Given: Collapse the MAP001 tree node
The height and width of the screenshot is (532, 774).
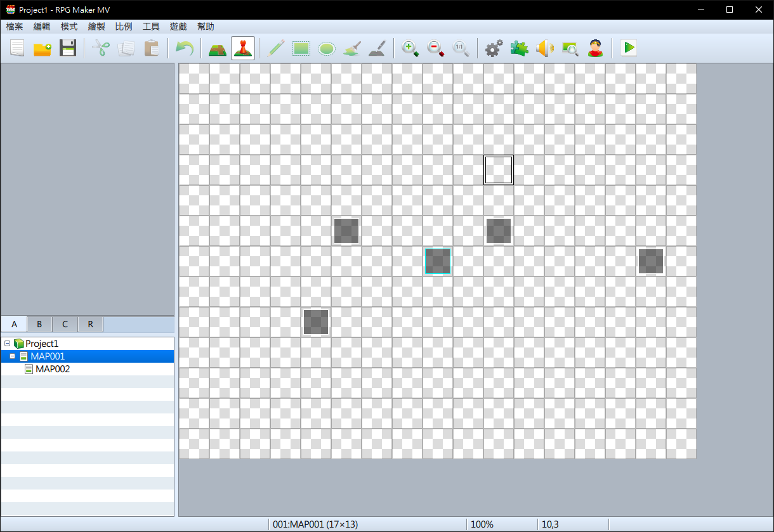Looking at the screenshot, I should tap(12, 356).
